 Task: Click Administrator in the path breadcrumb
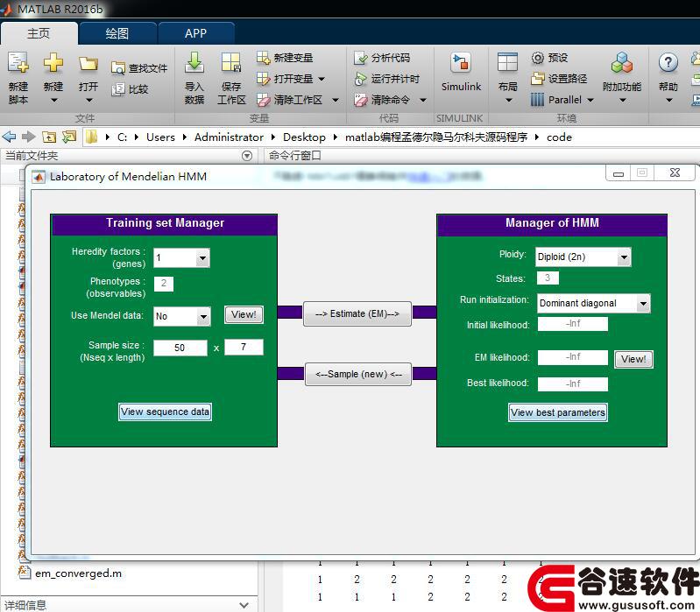[x=229, y=137]
